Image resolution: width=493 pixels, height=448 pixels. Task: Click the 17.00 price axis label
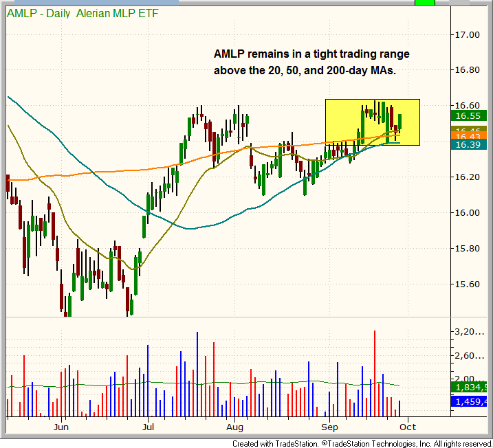click(468, 34)
